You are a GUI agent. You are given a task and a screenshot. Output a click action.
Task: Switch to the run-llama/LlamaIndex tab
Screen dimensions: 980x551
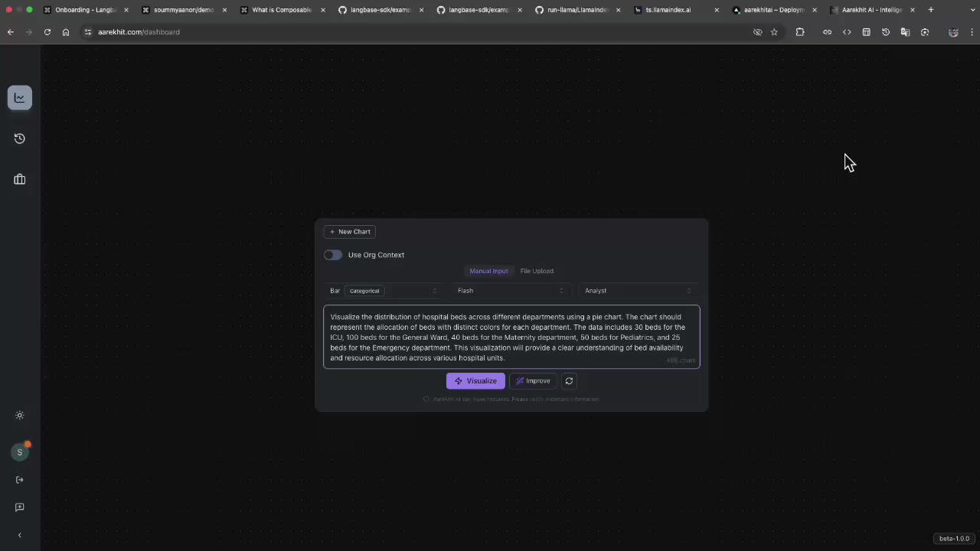[576, 10]
